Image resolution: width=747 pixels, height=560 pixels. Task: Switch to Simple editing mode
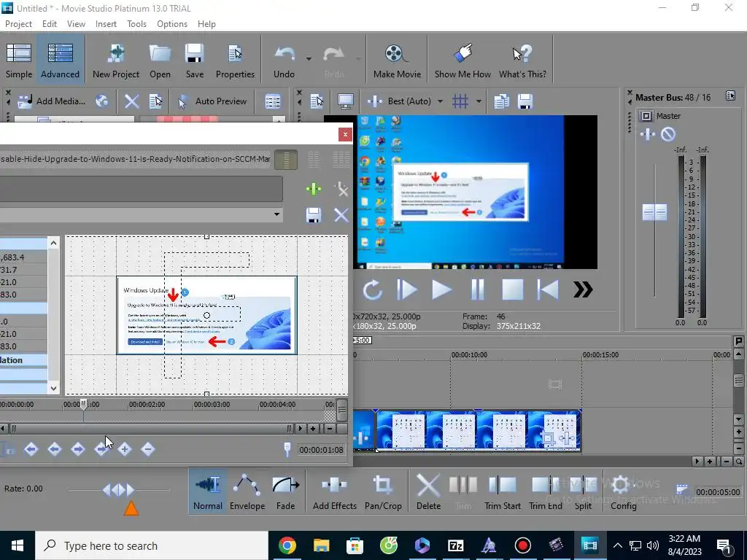point(19,60)
